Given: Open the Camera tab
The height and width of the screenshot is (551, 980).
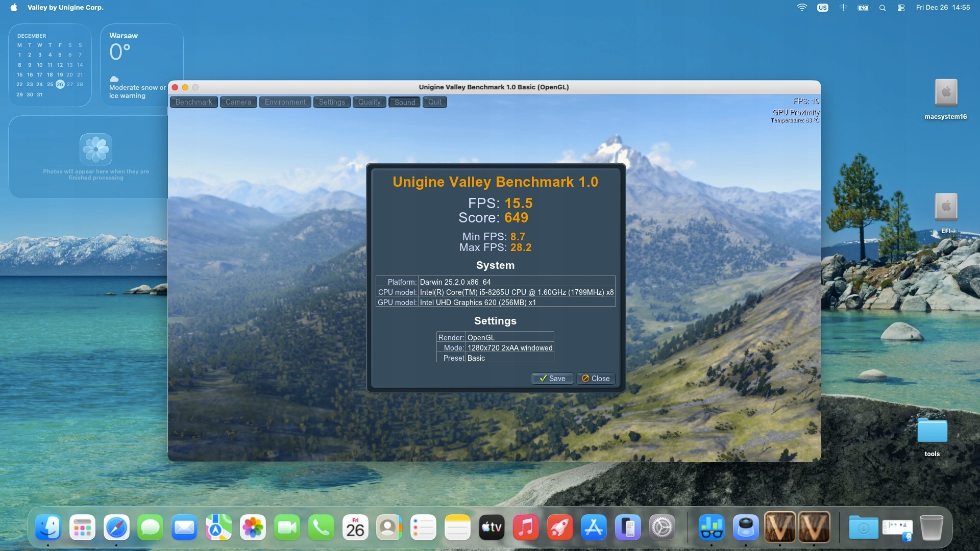Looking at the screenshot, I should click(x=238, y=102).
